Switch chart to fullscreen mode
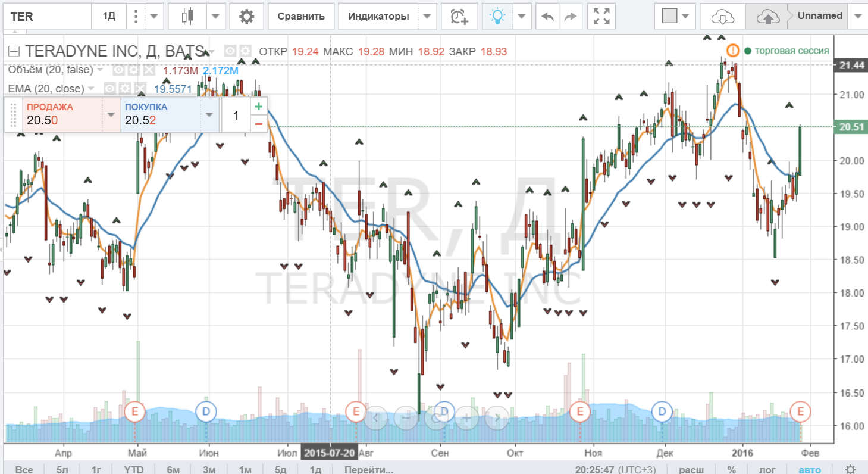The height and width of the screenshot is (474, 868). click(x=601, y=16)
